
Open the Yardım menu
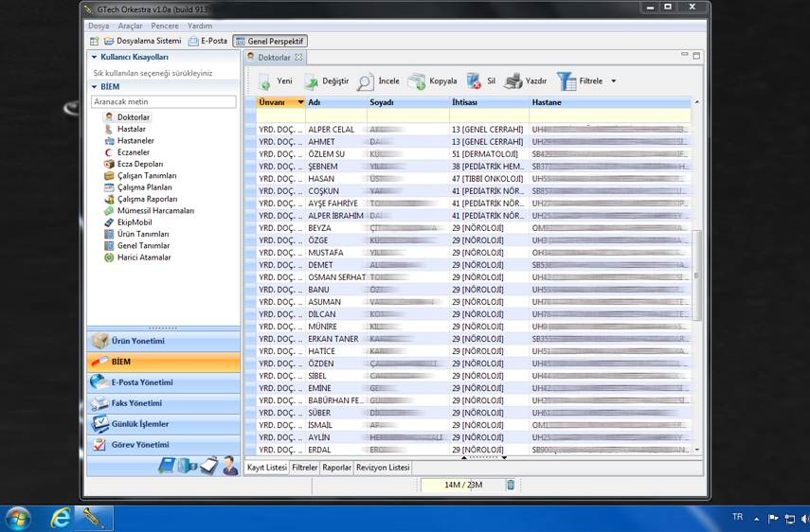tap(199, 26)
